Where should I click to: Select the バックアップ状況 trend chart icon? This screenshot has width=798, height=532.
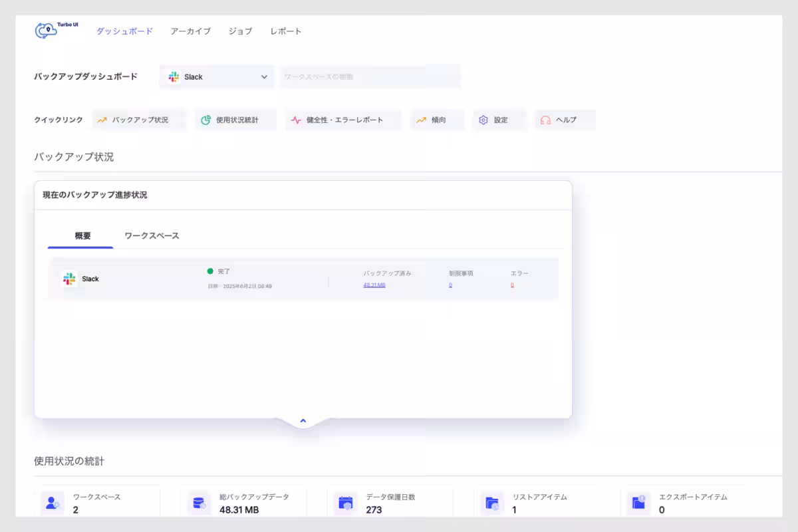[x=102, y=120]
